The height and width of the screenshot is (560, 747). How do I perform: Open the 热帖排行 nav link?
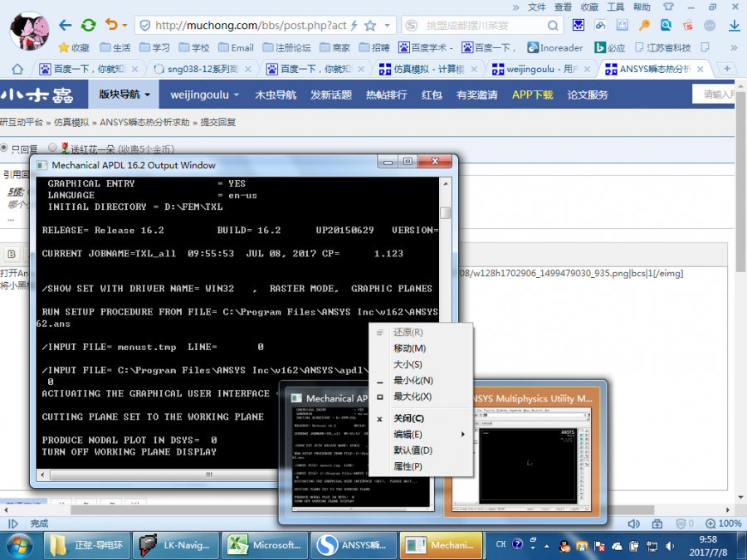[x=386, y=95]
